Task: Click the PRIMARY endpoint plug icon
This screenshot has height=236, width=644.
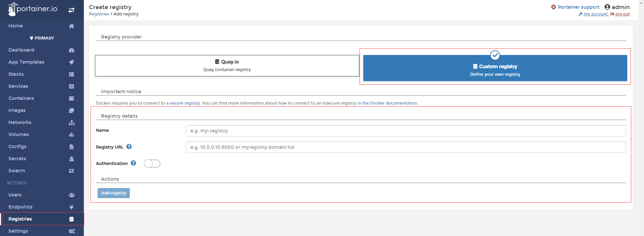Action: [x=32, y=38]
